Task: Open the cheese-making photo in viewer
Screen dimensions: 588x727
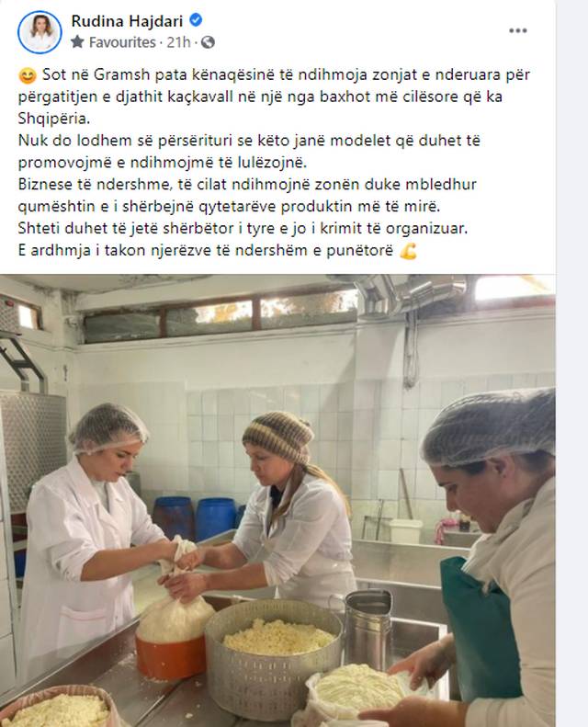Action: click(277, 500)
